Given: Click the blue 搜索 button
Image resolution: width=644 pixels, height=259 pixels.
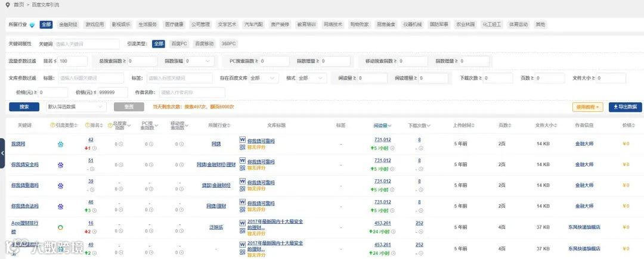Looking at the screenshot, I should click(24, 107).
